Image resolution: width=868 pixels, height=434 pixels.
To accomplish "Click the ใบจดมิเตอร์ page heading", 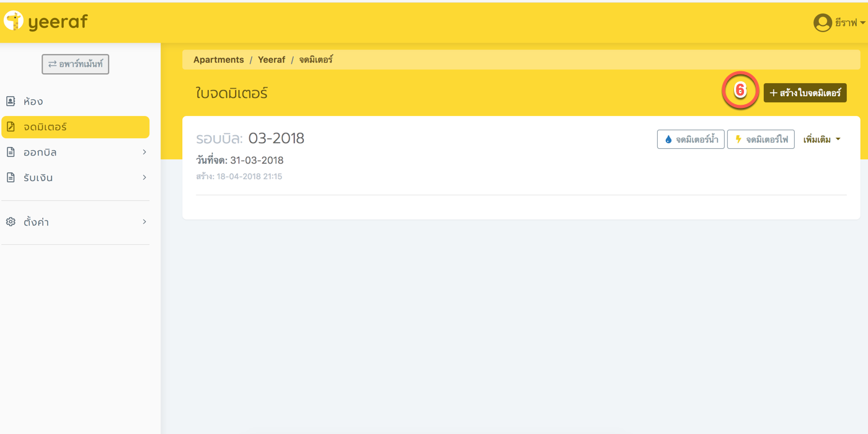I will [x=232, y=94].
